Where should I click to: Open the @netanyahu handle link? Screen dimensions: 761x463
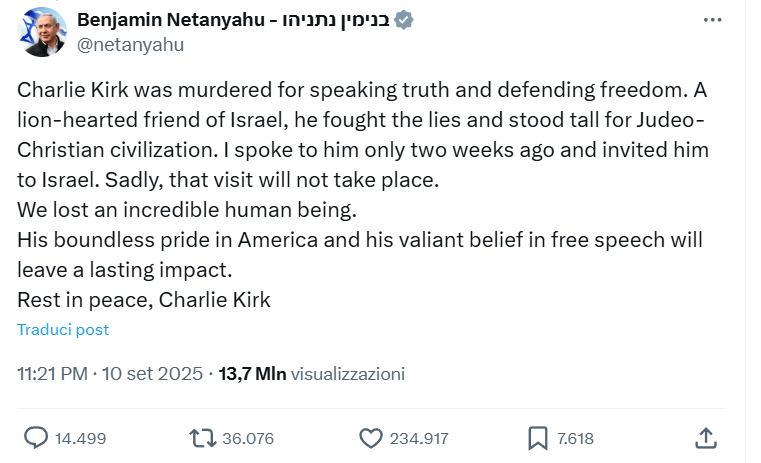[x=131, y=45]
